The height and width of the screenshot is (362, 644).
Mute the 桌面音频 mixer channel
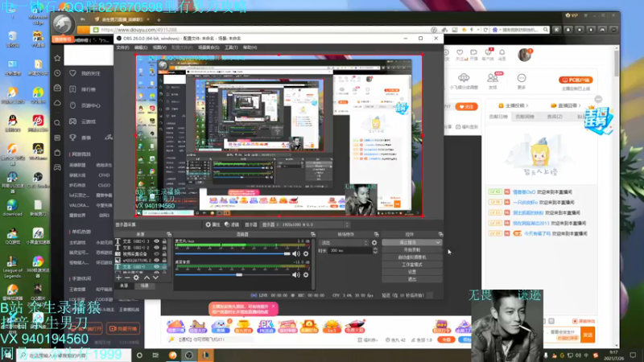pyautogui.click(x=296, y=274)
